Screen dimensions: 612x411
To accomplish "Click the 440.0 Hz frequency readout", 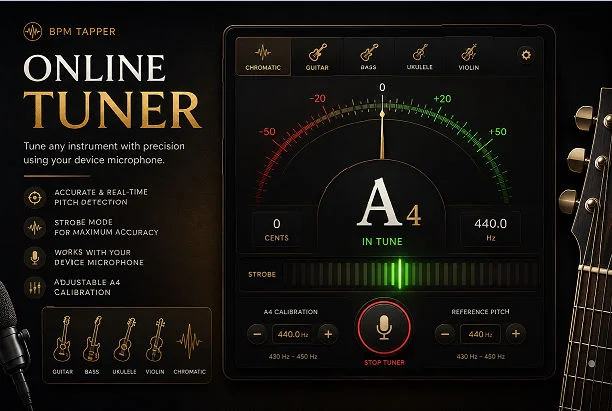I will [491, 230].
